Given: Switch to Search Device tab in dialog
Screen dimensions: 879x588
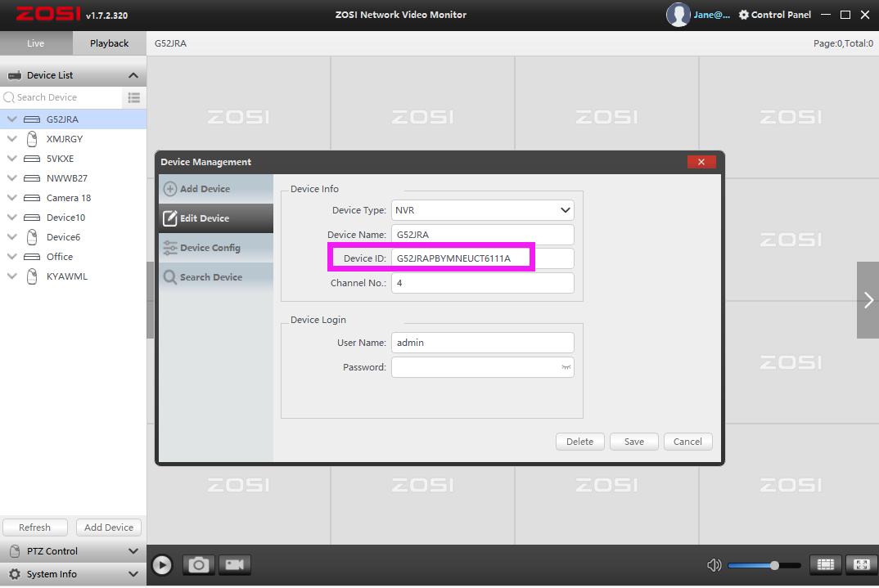Looking at the screenshot, I should tap(216, 277).
